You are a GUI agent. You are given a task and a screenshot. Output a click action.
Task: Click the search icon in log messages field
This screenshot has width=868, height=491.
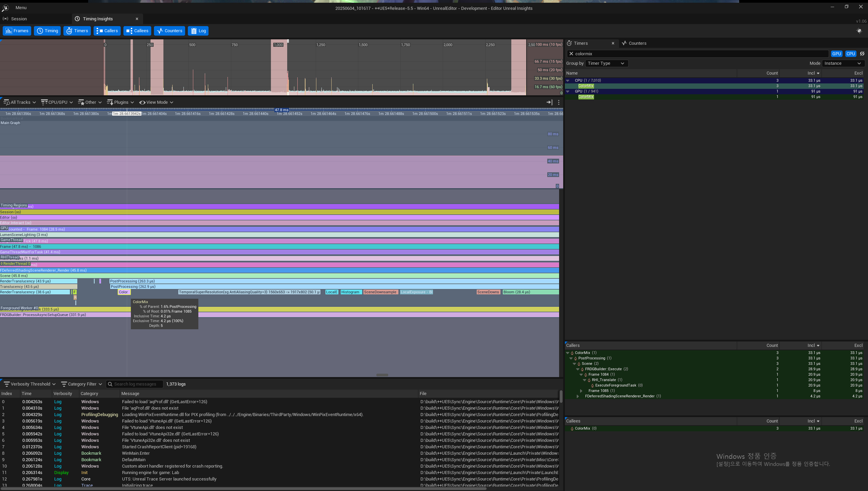point(110,384)
